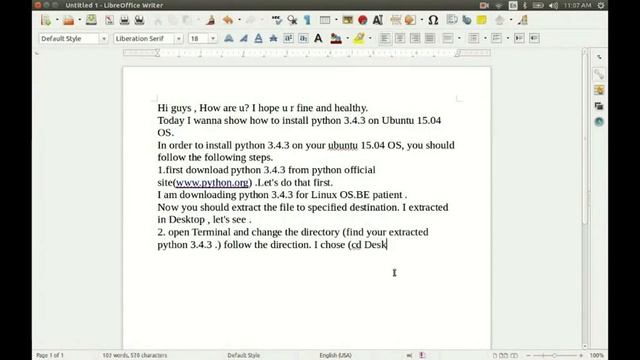Image resolution: width=640 pixels, height=360 pixels.
Task: Insert a table using the Table icon
Action: (x=325, y=20)
